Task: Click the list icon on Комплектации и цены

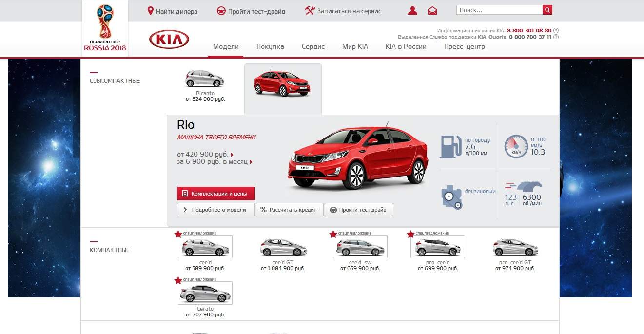Action: (x=185, y=194)
